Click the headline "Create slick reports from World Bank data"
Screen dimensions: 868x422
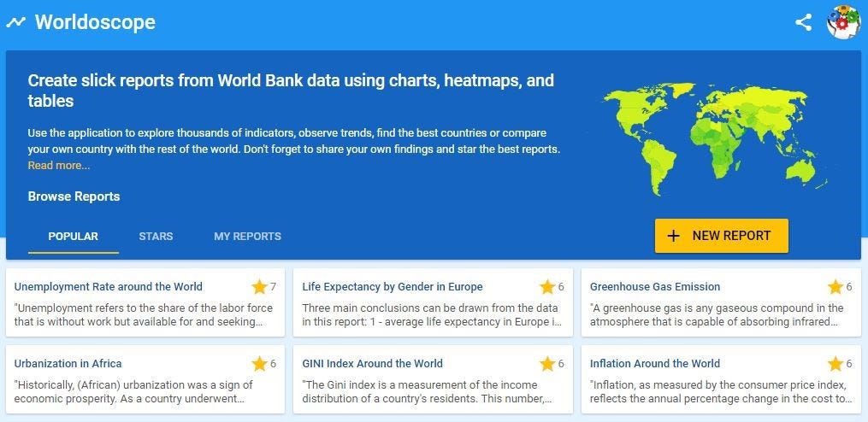[x=291, y=91]
